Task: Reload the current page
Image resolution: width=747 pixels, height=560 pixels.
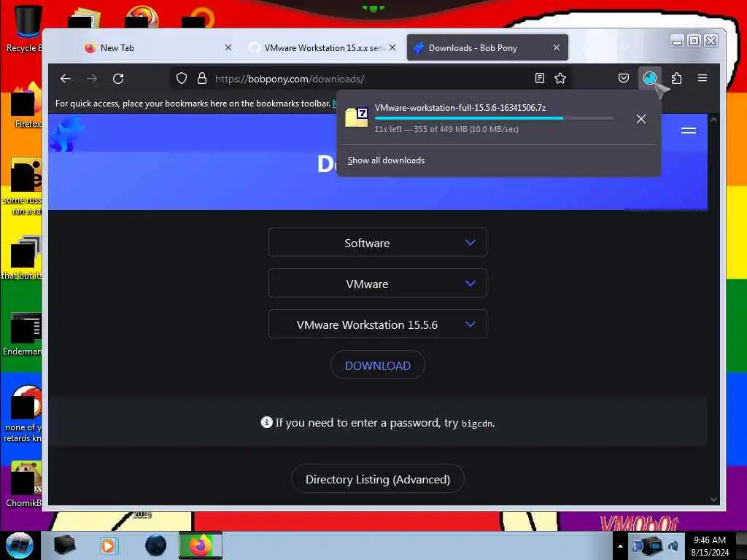Action: click(x=118, y=79)
